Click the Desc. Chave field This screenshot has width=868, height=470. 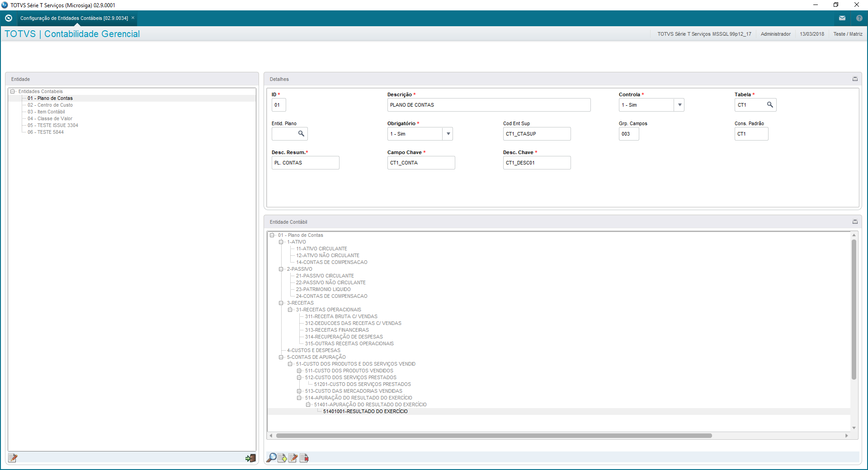click(x=537, y=163)
